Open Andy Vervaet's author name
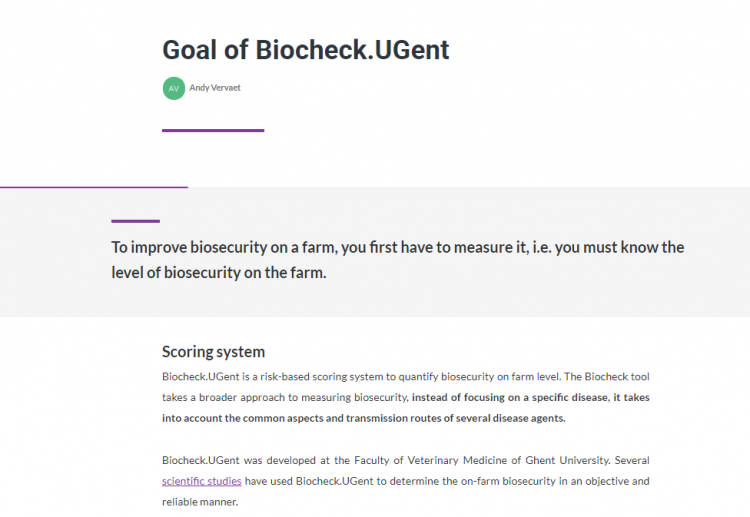 pyautogui.click(x=215, y=88)
